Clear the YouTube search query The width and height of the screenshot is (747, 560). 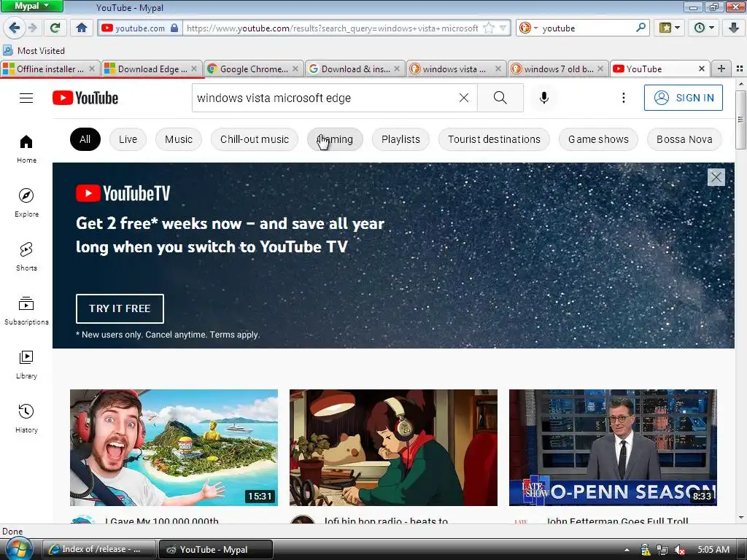click(x=463, y=98)
